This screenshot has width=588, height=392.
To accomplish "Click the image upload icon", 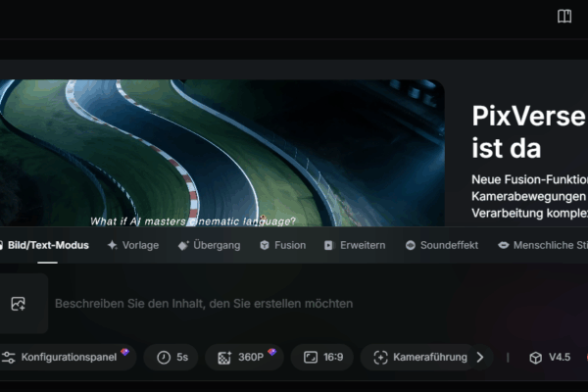I will [18, 304].
